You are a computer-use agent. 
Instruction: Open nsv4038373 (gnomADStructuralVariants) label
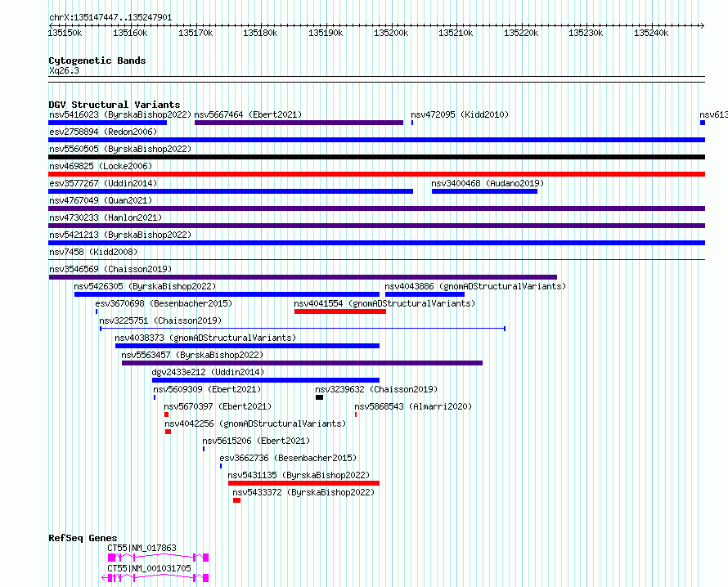click(205, 338)
